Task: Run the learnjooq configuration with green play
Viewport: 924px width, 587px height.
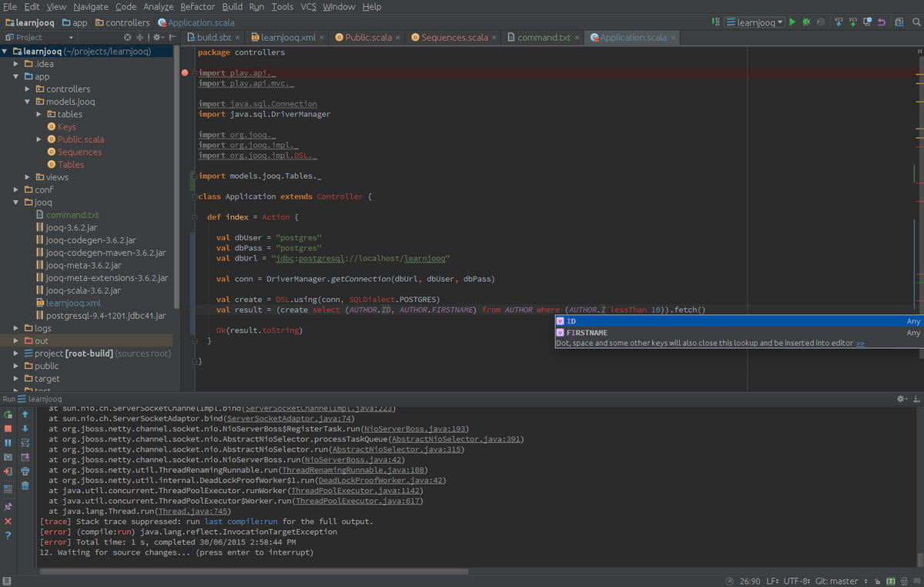Action: 792,22
